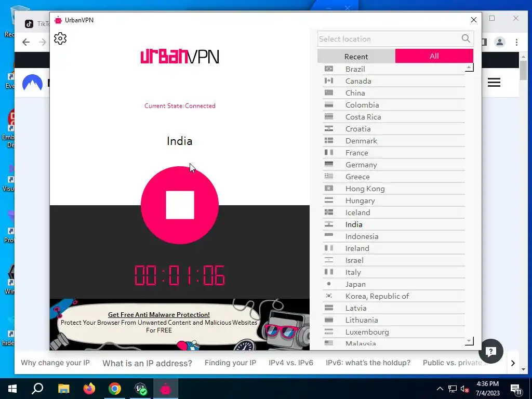Choose Luxembourg from the list
This screenshot has height=399, width=532.
pos(394,332)
